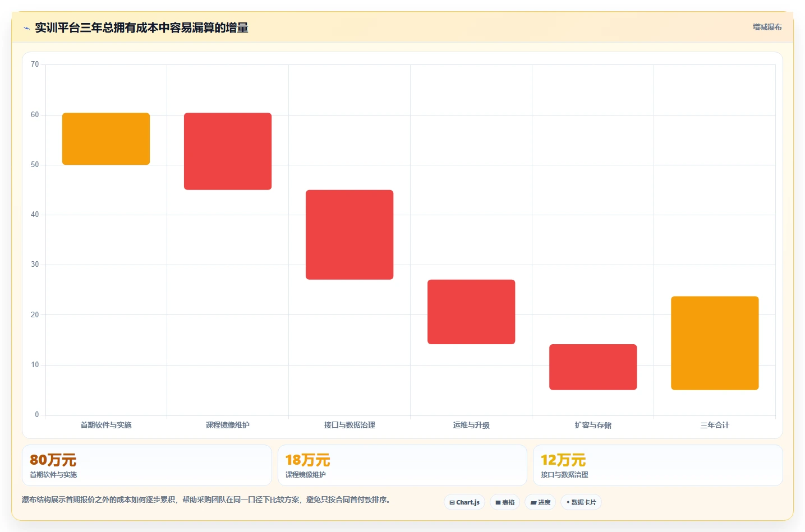Click axis label 运维与升级

pyautogui.click(x=471, y=425)
